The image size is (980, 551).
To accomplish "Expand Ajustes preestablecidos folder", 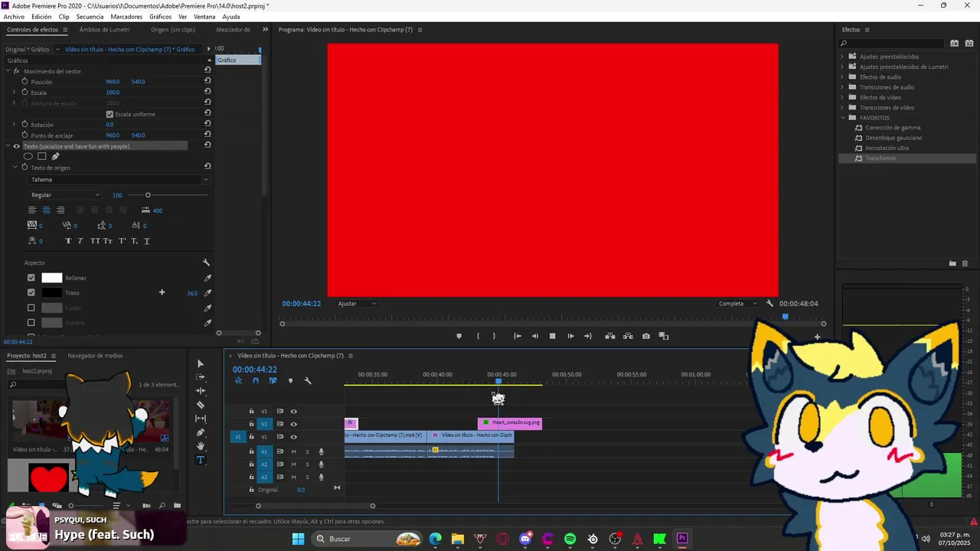I will click(842, 57).
